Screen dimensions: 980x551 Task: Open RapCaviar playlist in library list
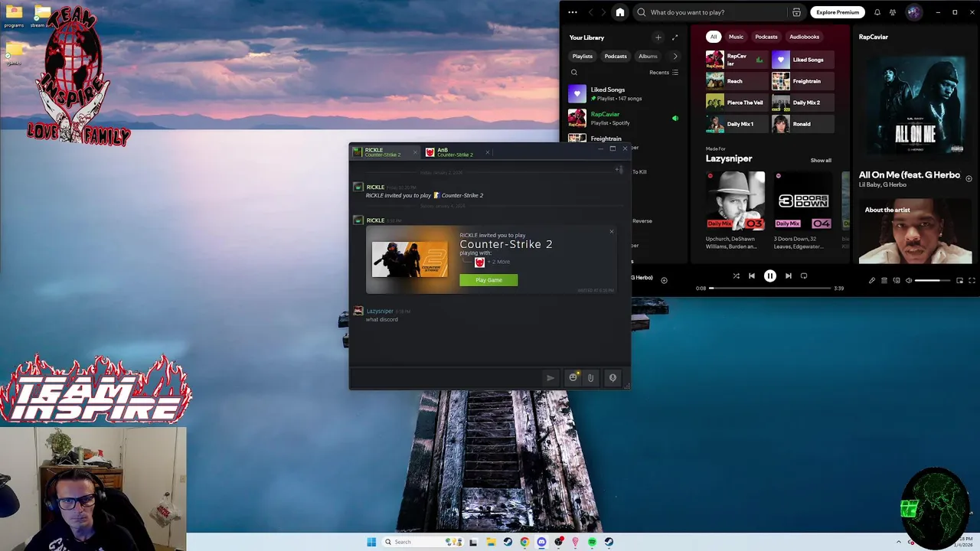pyautogui.click(x=624, y=118)
